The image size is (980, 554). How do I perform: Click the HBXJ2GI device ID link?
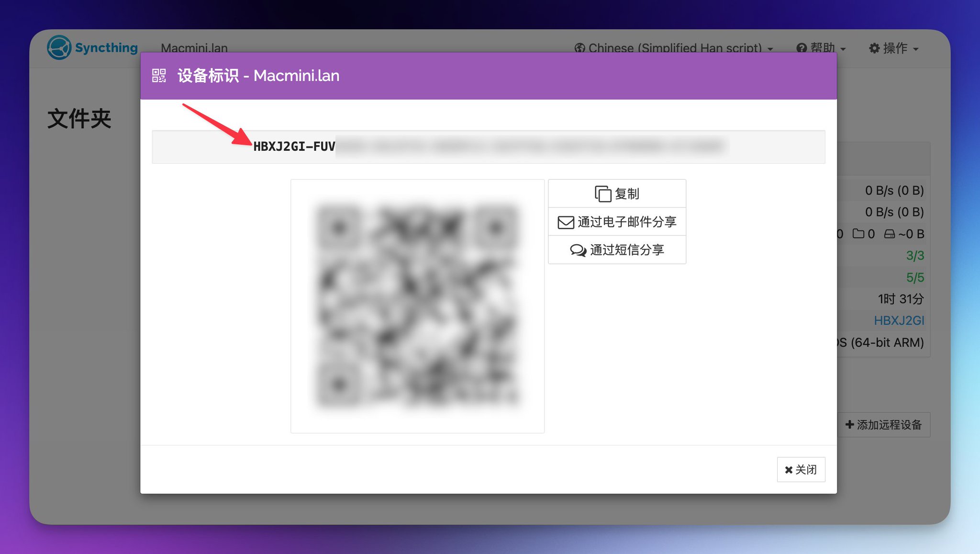(899, 320)
